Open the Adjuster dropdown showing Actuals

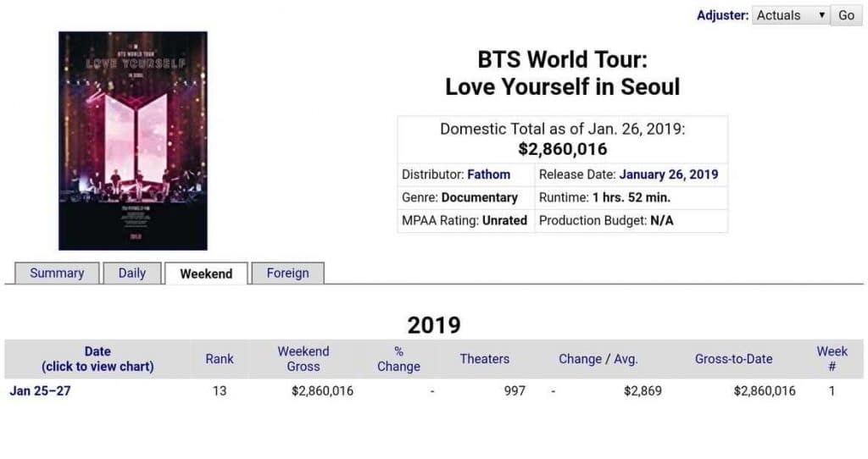[x=790, y=15]
